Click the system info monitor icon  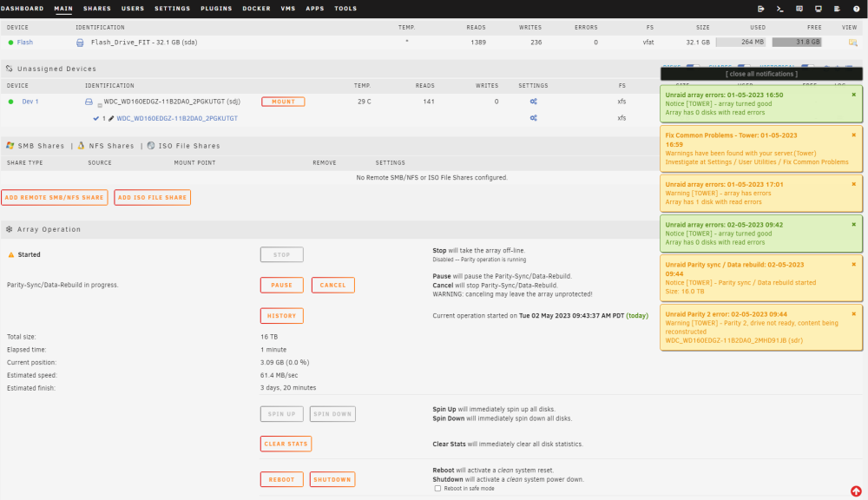819,9
